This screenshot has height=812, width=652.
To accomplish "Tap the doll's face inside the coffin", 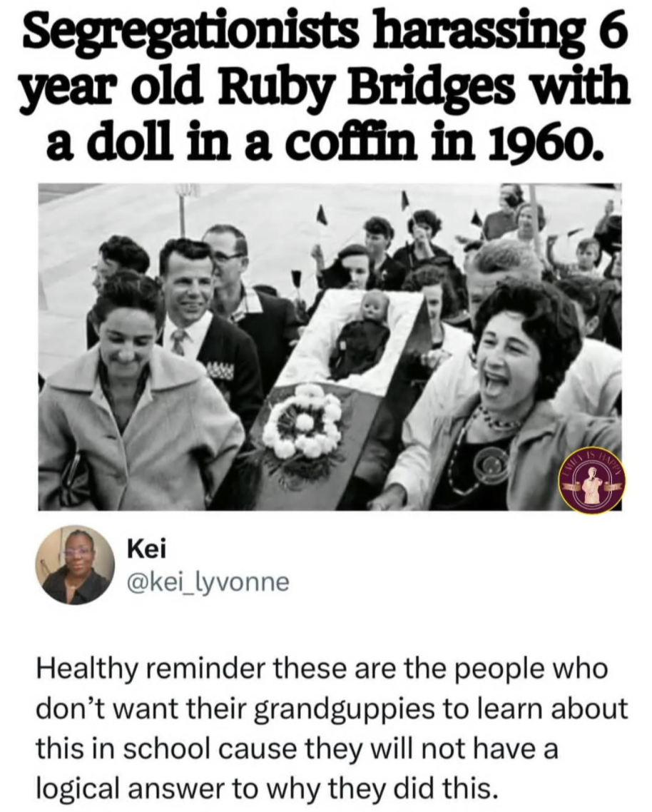I will point(375,306).
